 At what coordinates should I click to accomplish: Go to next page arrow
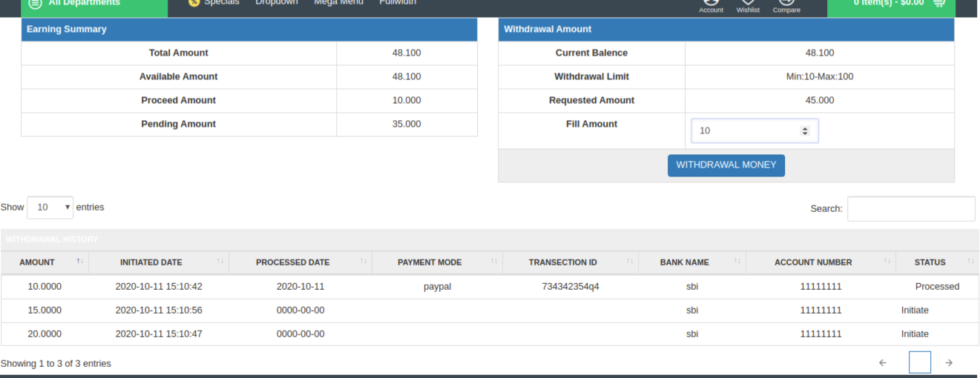[x=949, y=362]
